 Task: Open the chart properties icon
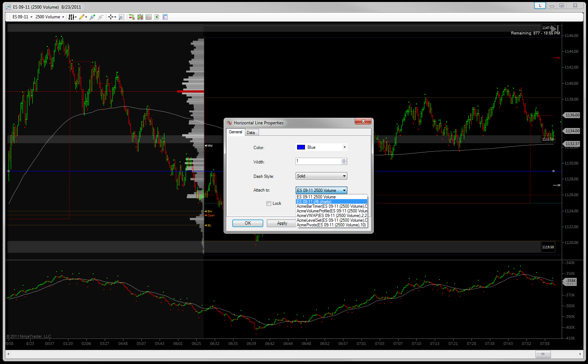pyautogui.click(x=165, y=17)
